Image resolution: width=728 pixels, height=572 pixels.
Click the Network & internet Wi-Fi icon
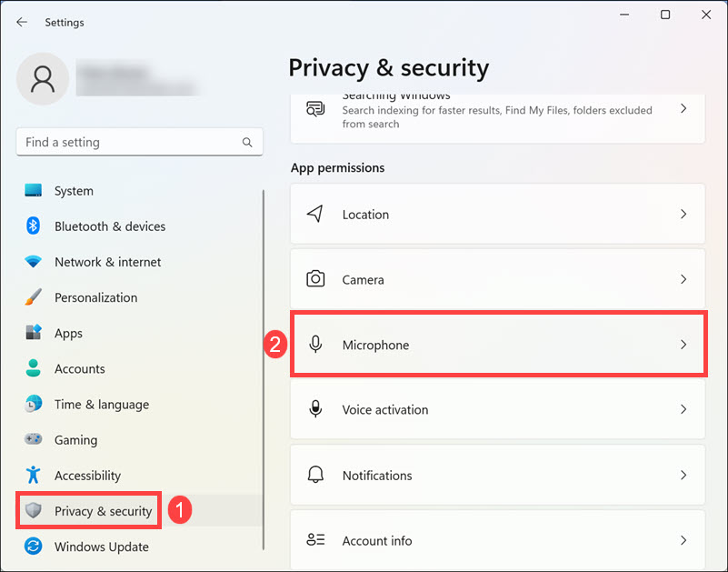click(34, 262)
